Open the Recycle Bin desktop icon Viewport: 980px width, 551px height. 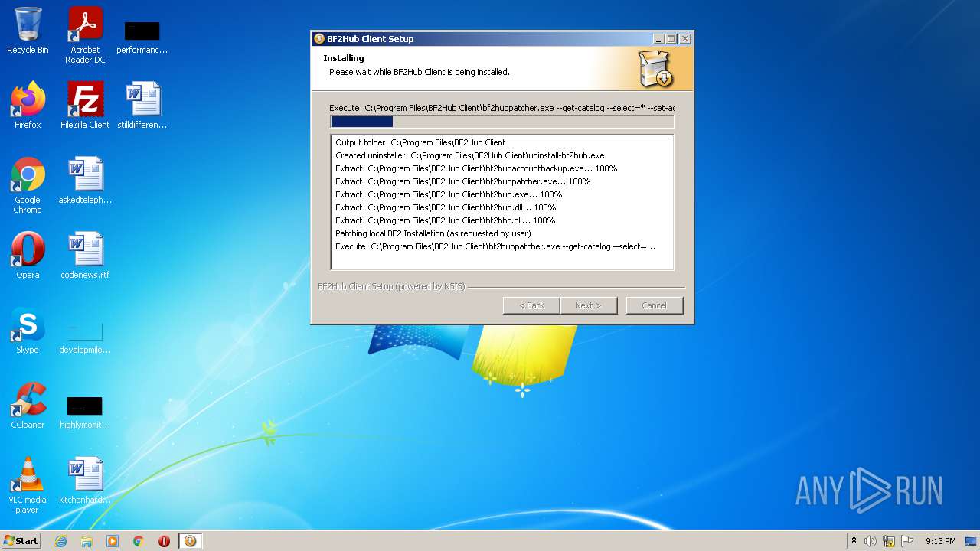pos(28,31)
